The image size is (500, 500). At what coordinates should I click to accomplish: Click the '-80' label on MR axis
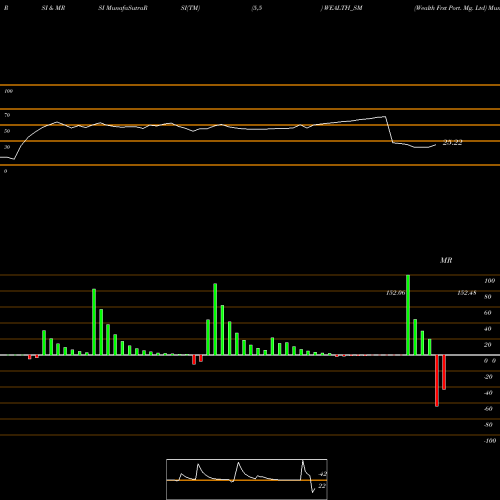488,425
